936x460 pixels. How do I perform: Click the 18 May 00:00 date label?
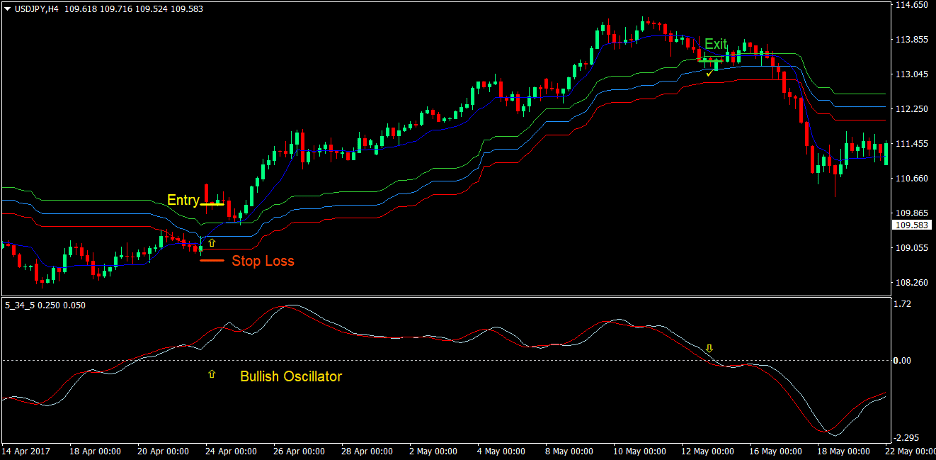coord(844,452)
